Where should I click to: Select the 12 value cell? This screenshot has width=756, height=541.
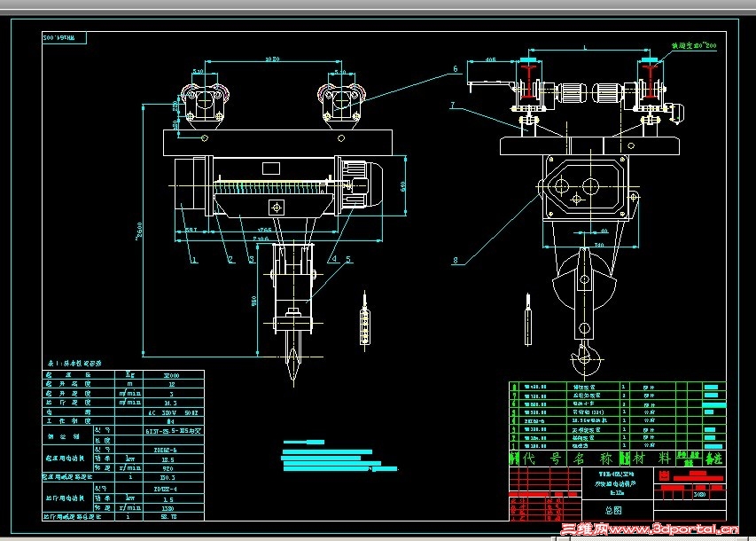click(x=172, y=384)
